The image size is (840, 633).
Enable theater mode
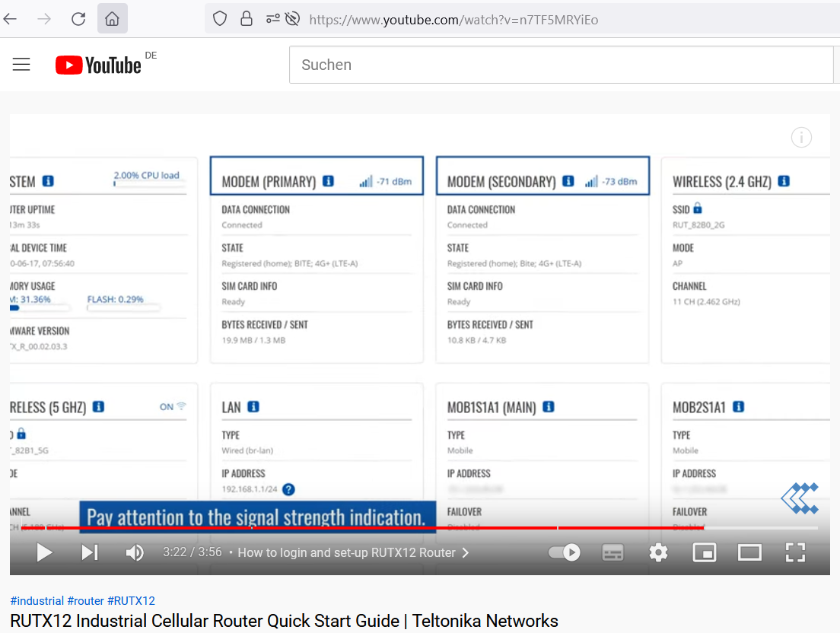tap(749, 552)
